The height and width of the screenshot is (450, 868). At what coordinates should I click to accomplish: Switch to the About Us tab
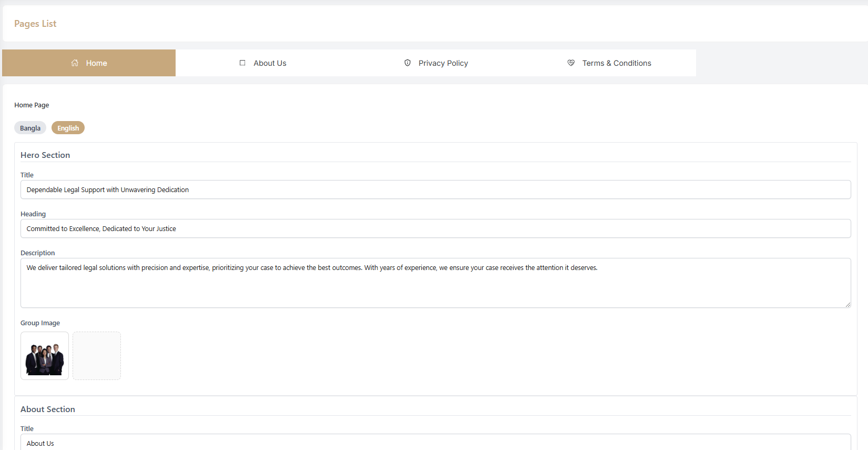[x=262, y=63]
